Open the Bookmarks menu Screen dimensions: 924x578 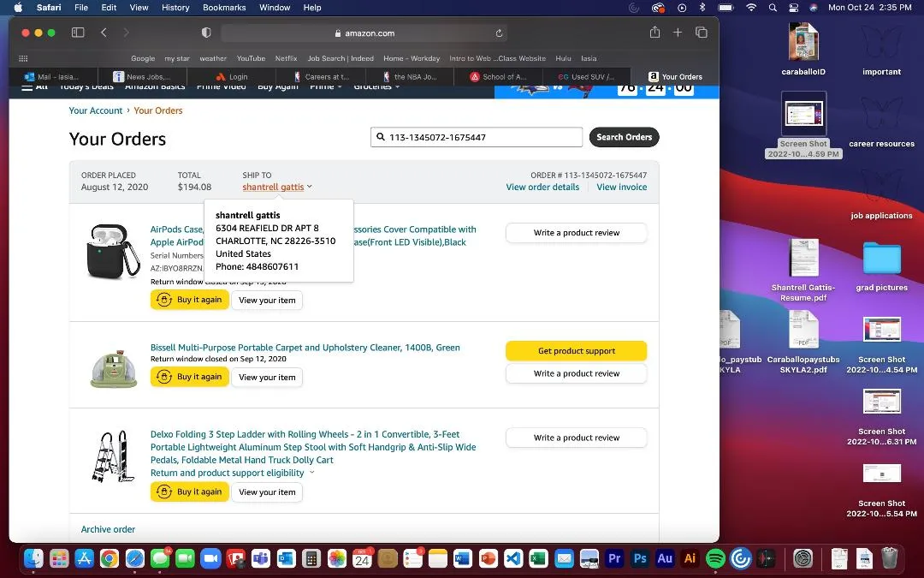pyautogui.click(x=224, y=8)
